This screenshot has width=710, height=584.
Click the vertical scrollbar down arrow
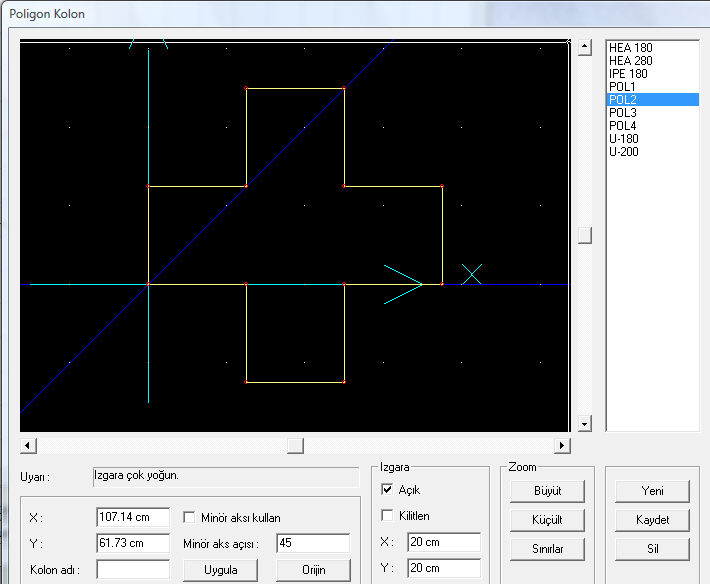pos(585,424)
